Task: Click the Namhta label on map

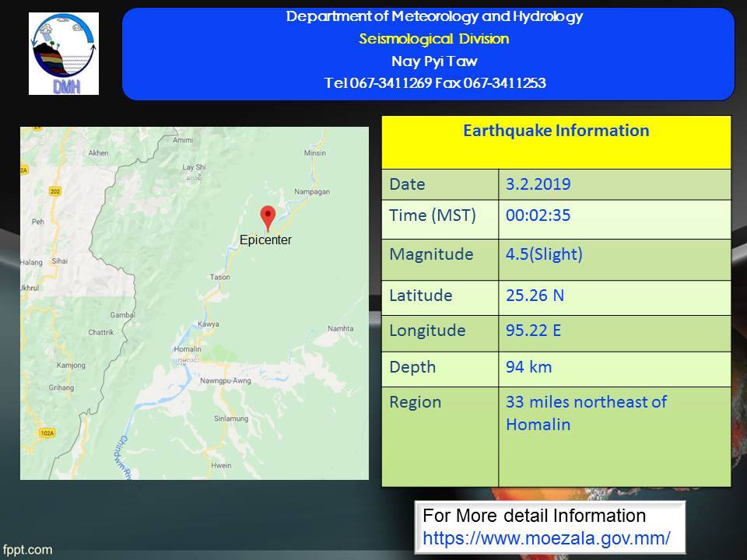Action: click(x=341, y=328)
